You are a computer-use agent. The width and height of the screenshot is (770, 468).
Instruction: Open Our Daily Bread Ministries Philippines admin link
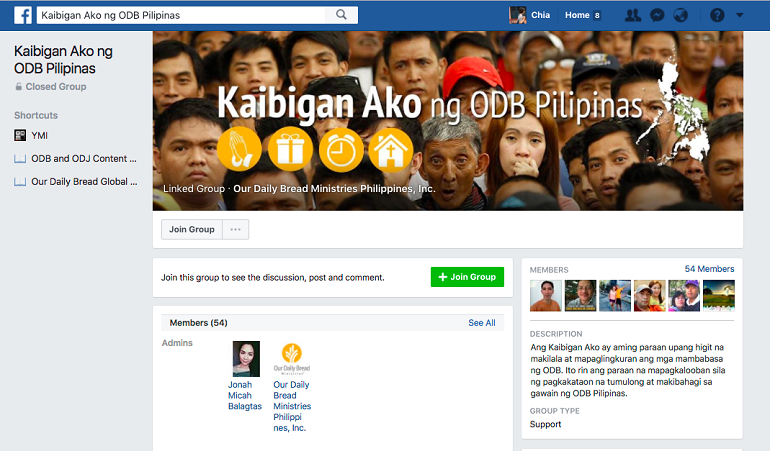click(x=292, y=406)
